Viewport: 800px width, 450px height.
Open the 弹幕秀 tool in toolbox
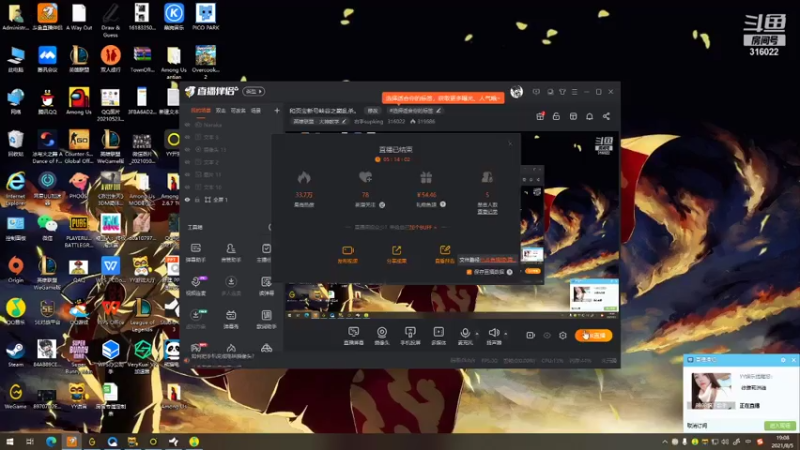231,319
